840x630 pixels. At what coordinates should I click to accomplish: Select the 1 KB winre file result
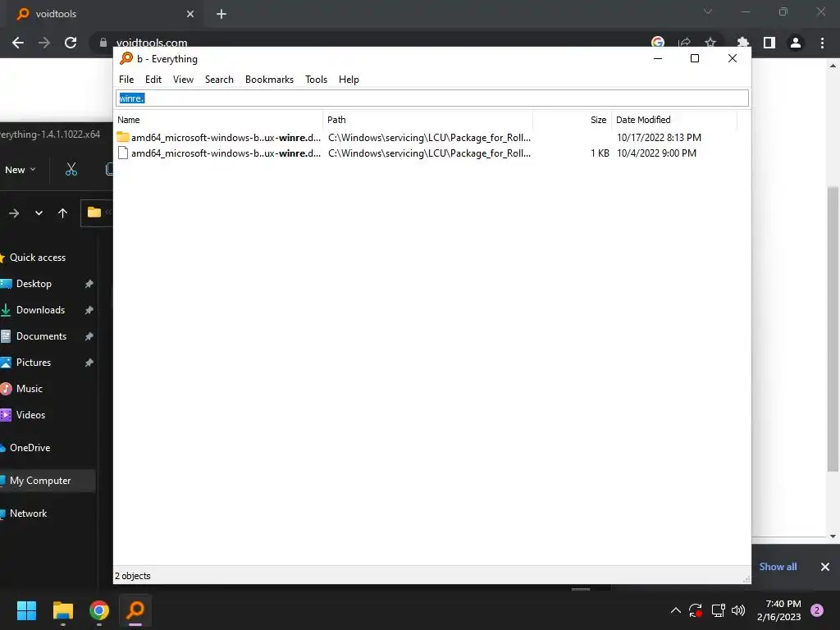[x=219, y=153]
